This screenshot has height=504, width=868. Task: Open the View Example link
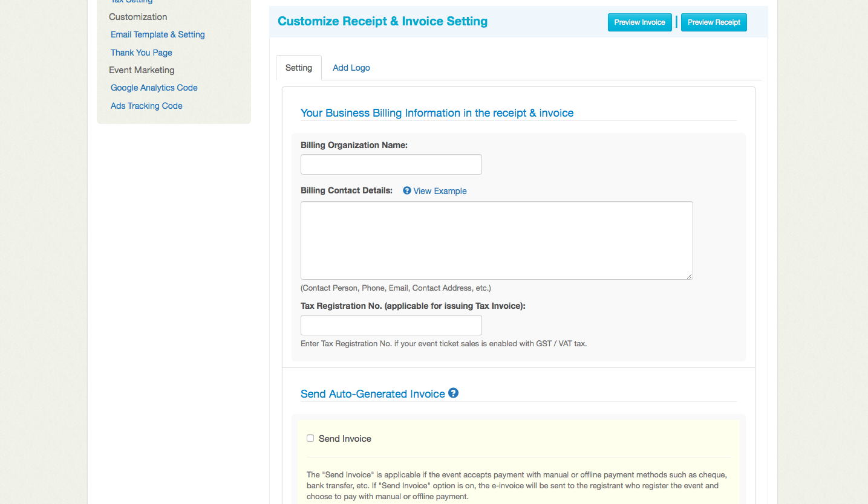click(x=440, y=191)
